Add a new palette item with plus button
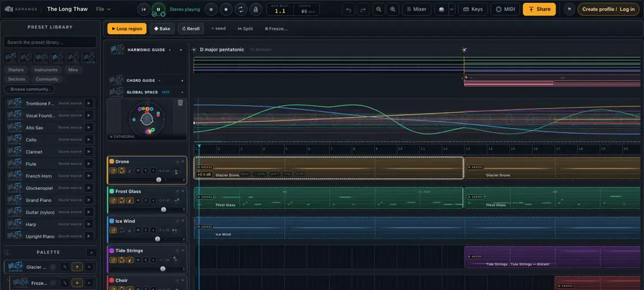This screenshot has width=644, height=290. click(x=91, y=253)
